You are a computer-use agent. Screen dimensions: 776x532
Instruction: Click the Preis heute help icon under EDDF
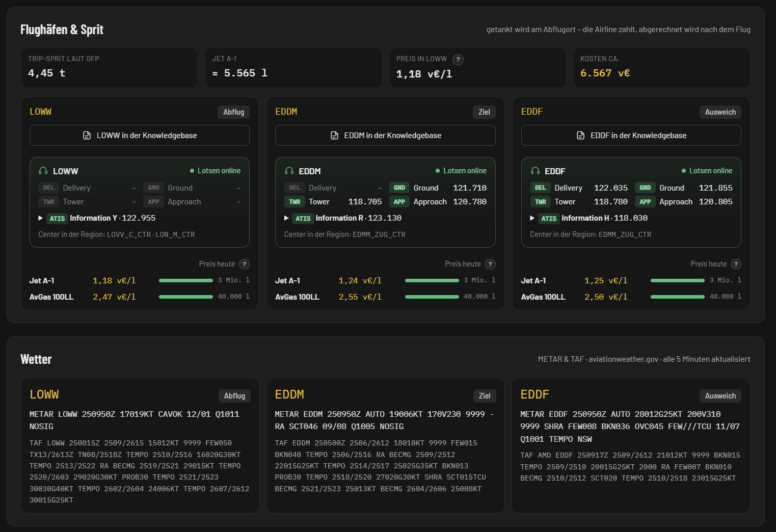tap(736, 264)
